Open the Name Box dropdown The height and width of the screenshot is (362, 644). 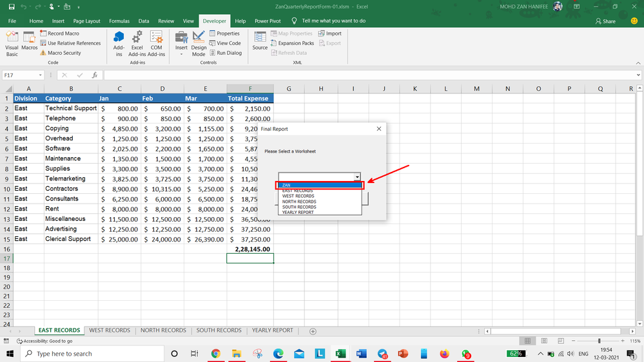(41, 75)
